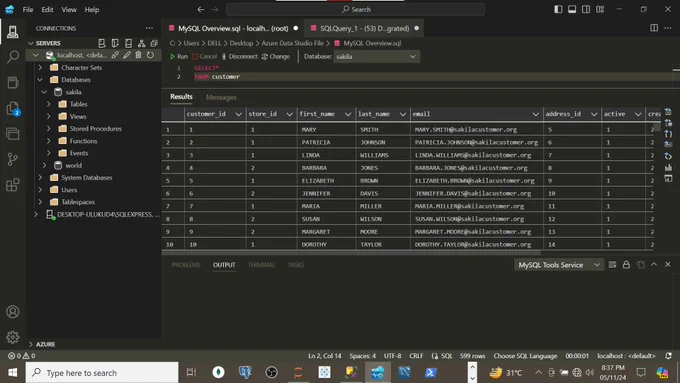Switch to the PROBLEMS panel tab
This screenshot has height=383, width=680.
tap(186, 265)
